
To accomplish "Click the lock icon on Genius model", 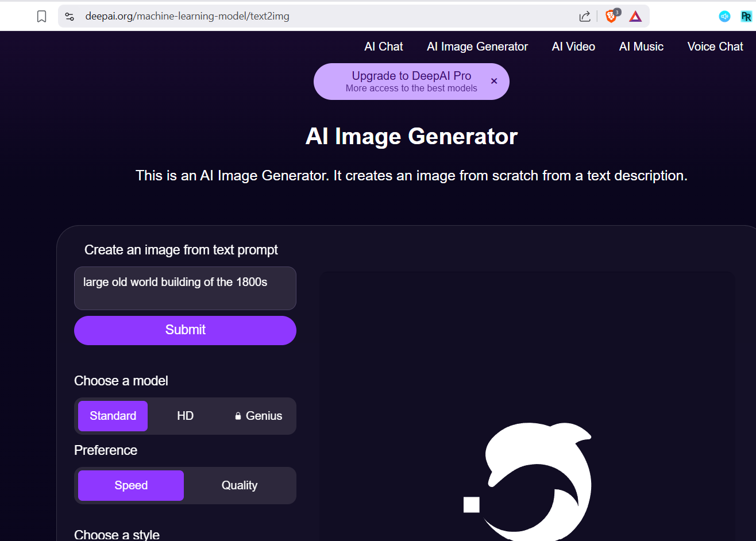I will pyautogui.click(x=238, y=416).
